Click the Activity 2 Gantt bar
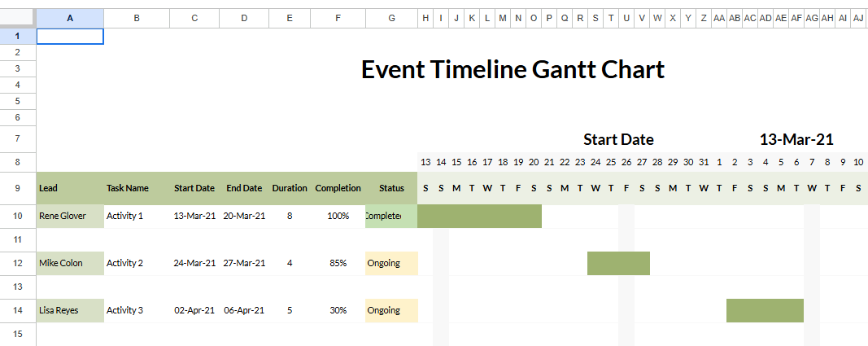The image size is (868, 346). click(x=618, y=263)
